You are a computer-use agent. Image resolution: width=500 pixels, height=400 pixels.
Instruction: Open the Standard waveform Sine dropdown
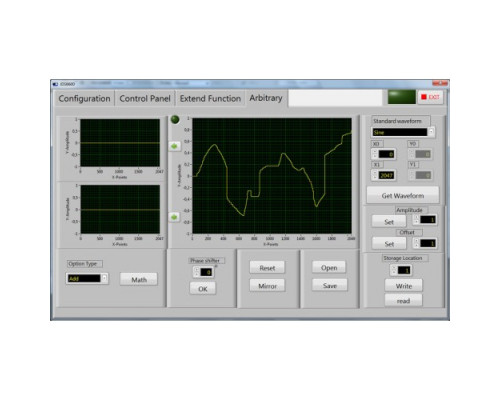403,132
